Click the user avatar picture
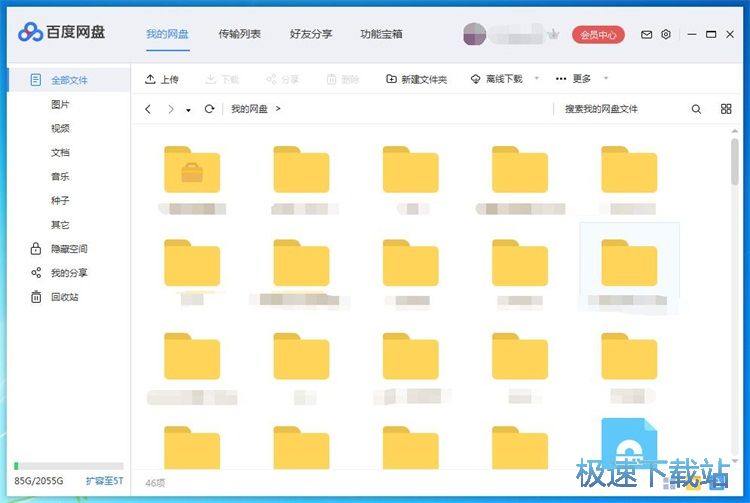 coord(474,34)
